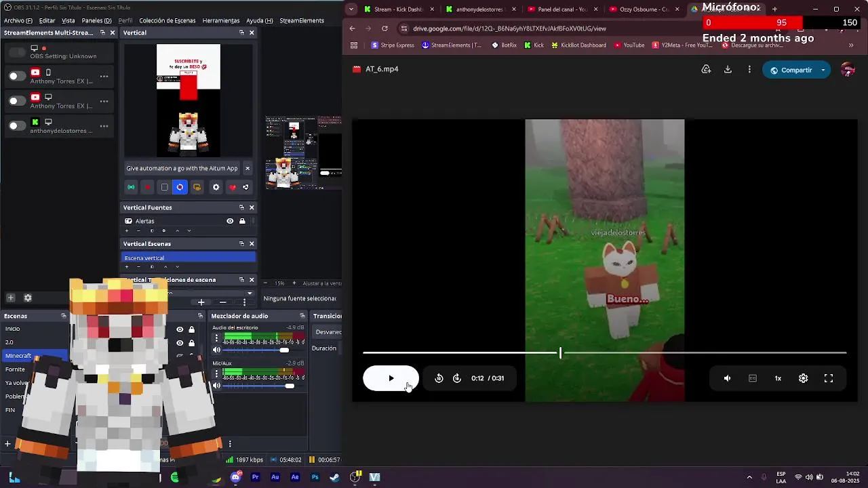
Task: Click the red heart donate icon
Action: click(233, 187)
